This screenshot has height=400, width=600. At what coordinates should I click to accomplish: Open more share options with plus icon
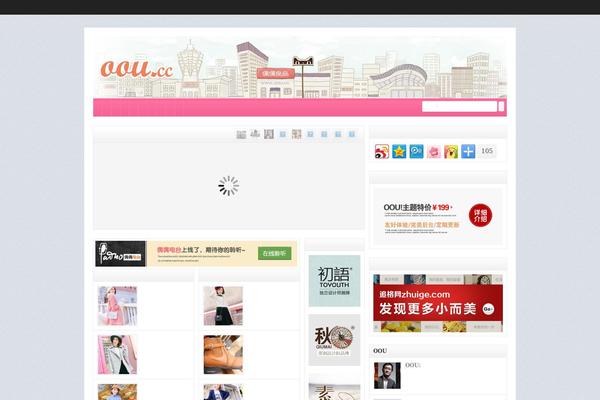(468, 152)
